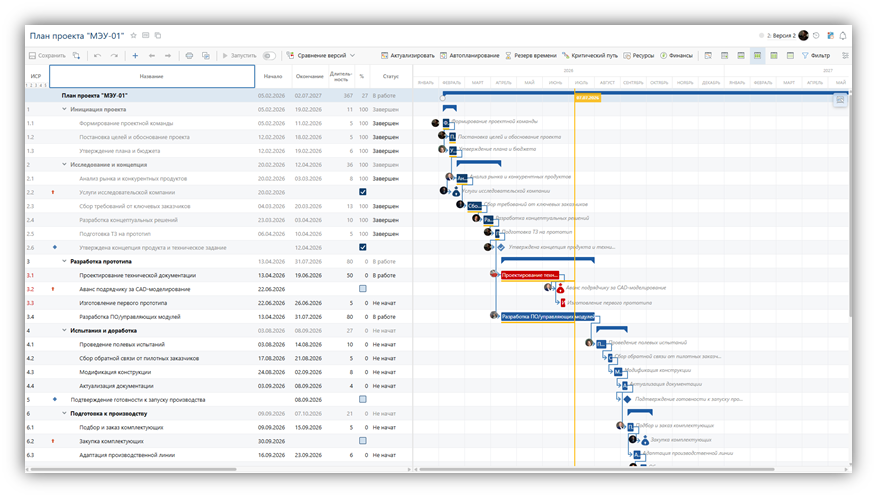Viewport: 877px width, 498px height.
Task: Open the view settings sliders icon
Action: [x=845, y=55]
